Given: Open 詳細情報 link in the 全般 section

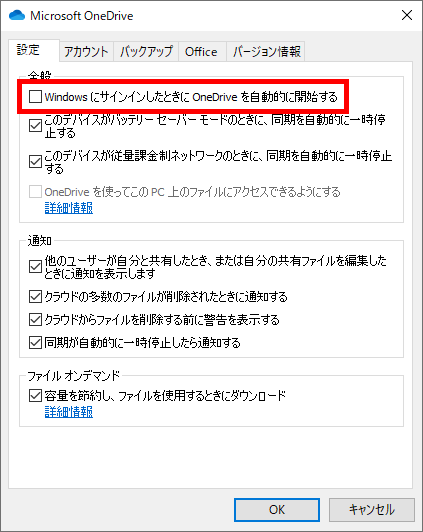Looking at the screenshot, I should click(x=69, y=208).
